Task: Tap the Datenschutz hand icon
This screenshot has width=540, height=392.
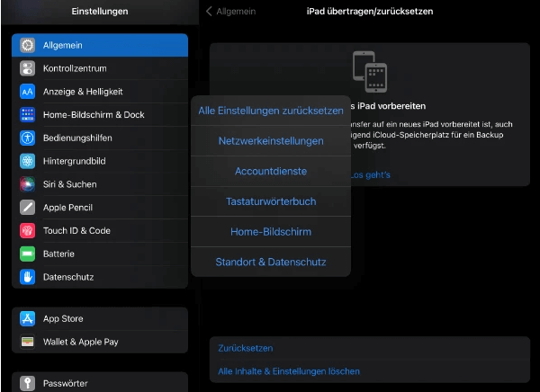Action: [x=27, y=277]
